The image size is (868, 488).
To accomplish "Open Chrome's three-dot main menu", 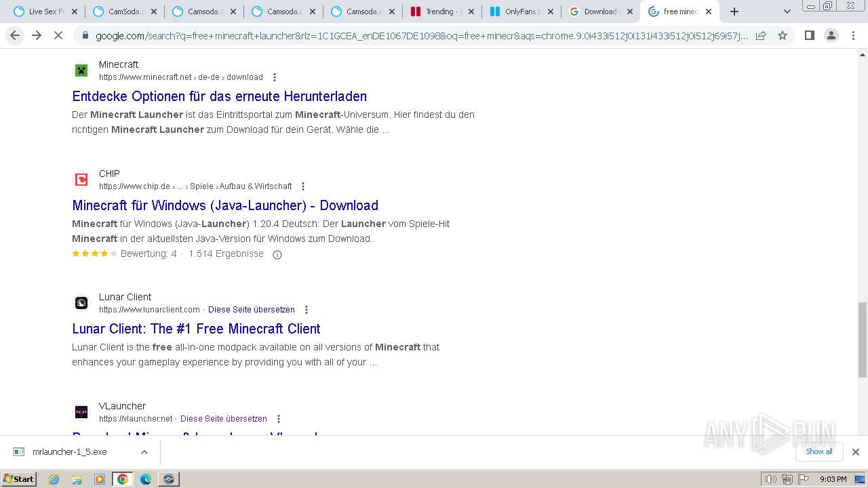I will pyautogui.click(x=854, y=35).
